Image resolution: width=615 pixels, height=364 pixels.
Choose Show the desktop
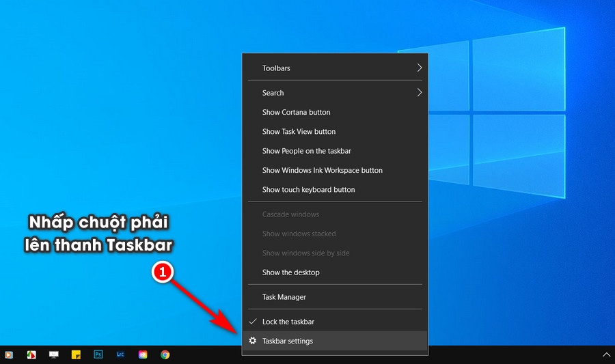click(335, 272)
